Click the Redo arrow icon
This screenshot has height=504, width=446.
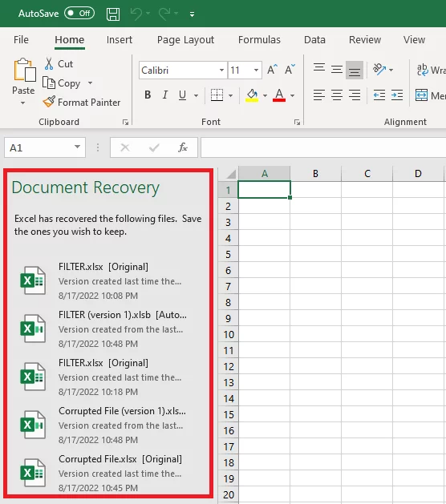(164, 14)
